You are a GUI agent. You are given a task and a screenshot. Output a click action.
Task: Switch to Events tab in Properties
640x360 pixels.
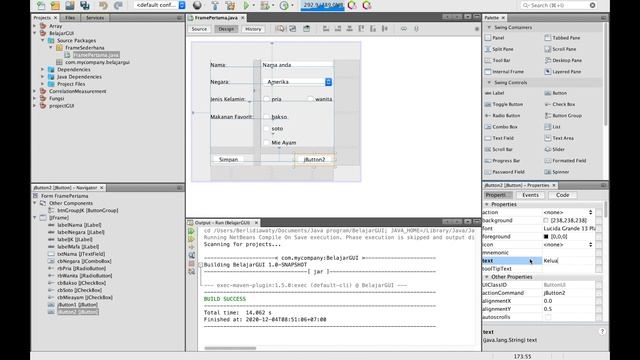531,195
